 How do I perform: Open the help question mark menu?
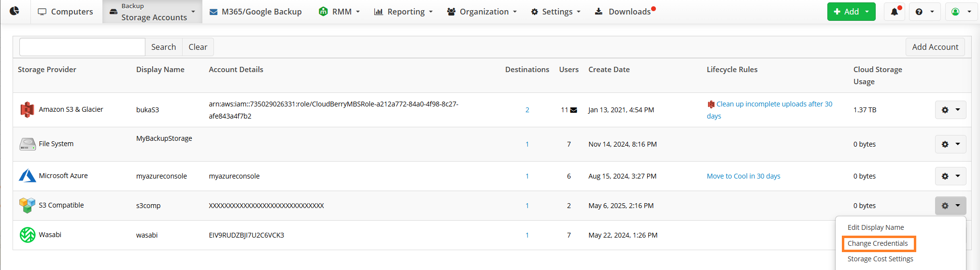(924, 12)
